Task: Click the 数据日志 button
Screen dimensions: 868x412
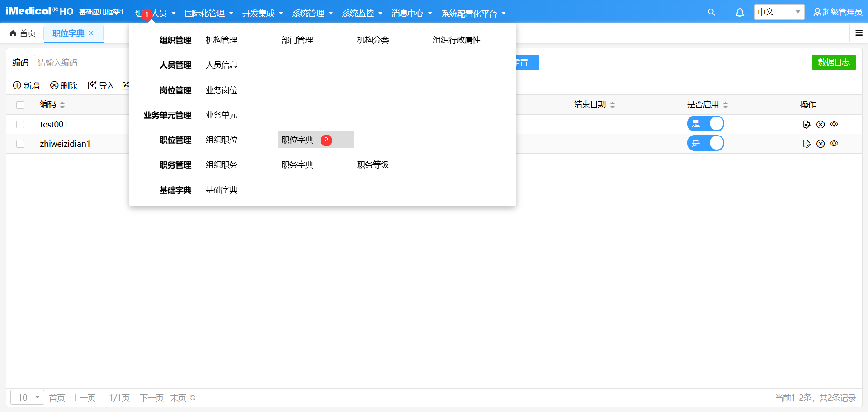Action: (x=834, y=62)
